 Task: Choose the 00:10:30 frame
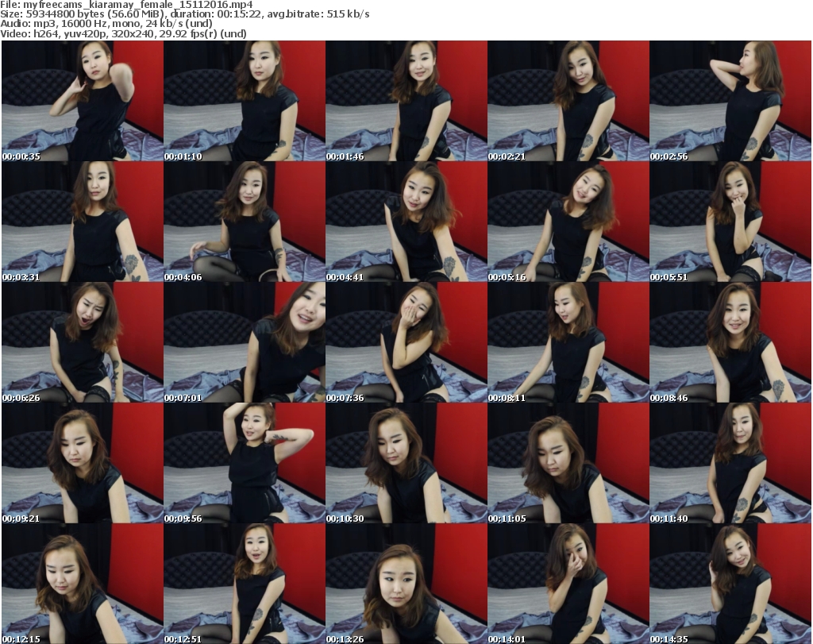406,464
